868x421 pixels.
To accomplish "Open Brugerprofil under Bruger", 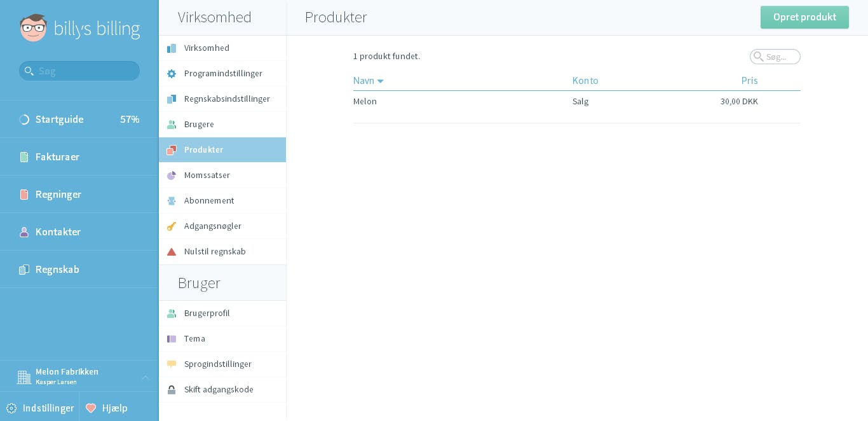I will (222, 314).
